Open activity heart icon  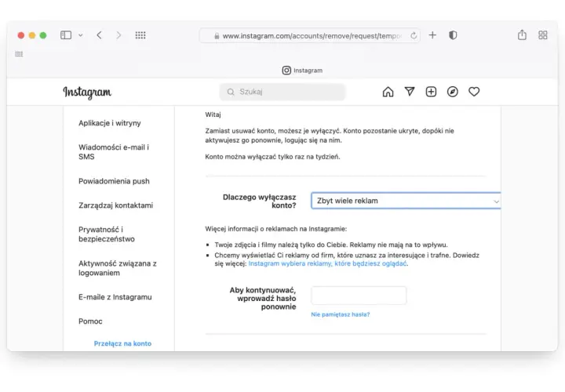[474, 92]
